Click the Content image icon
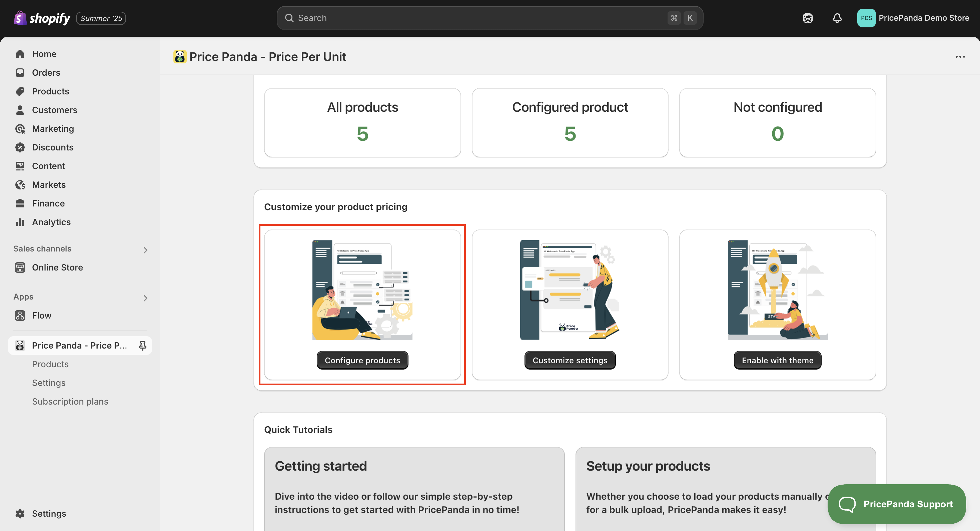 20,165
